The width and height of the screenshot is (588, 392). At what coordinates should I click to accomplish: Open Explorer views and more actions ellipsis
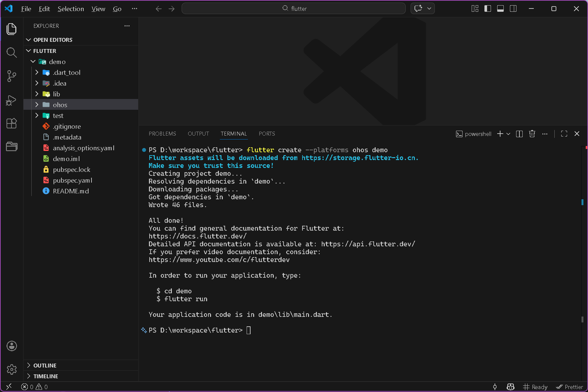127,26
